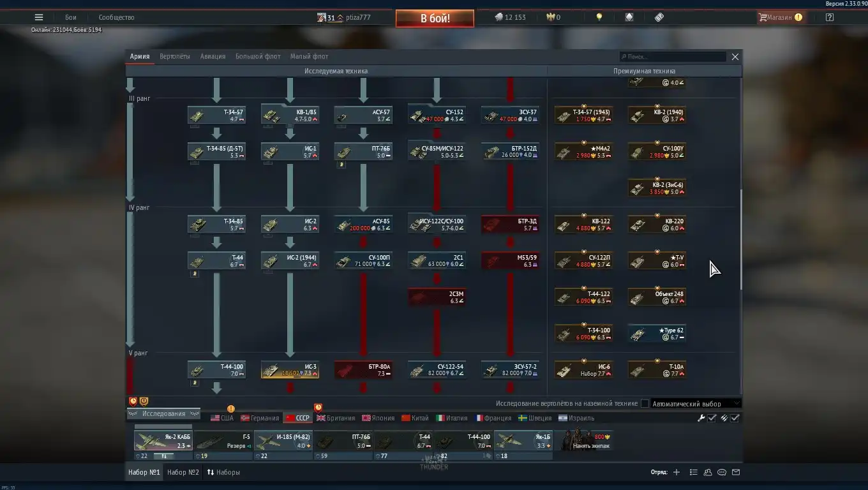The width and height of the screenshot is (868, 490).
Task: Open the main hamburger menu
Action: 39,18
